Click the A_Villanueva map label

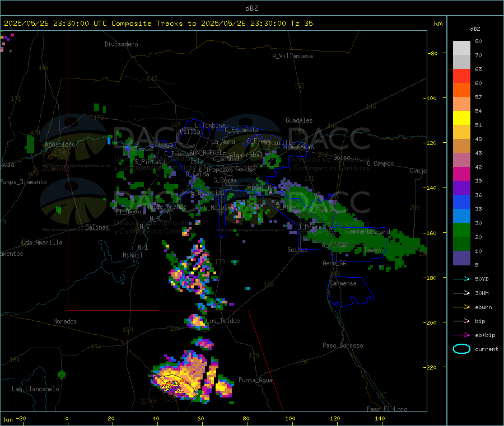coord(292,56)
